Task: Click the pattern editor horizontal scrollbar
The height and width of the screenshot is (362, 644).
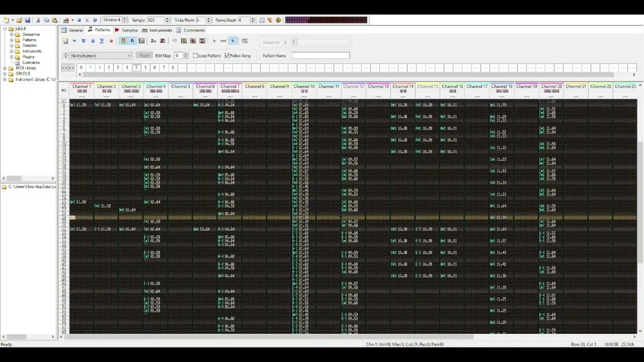Action: click(349, 337)
